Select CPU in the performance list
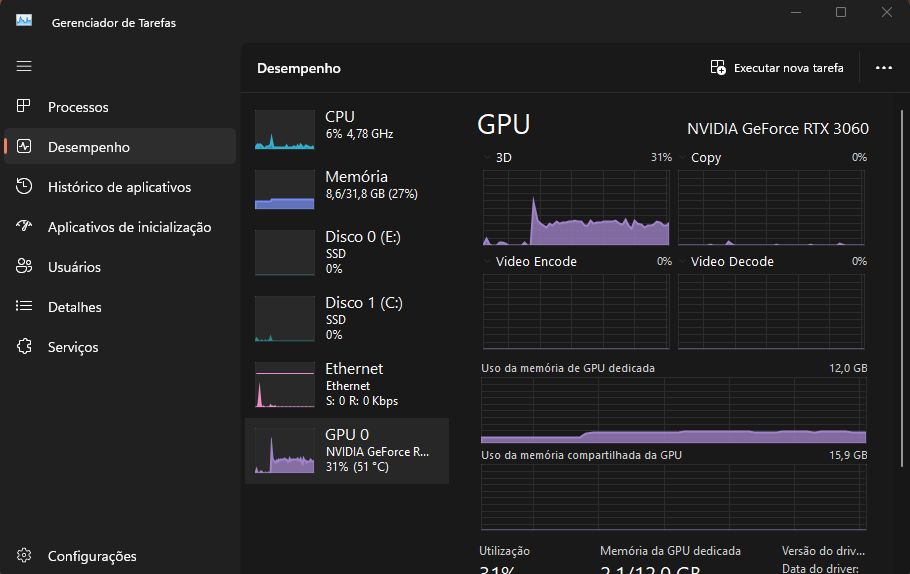 coord(346,125)
